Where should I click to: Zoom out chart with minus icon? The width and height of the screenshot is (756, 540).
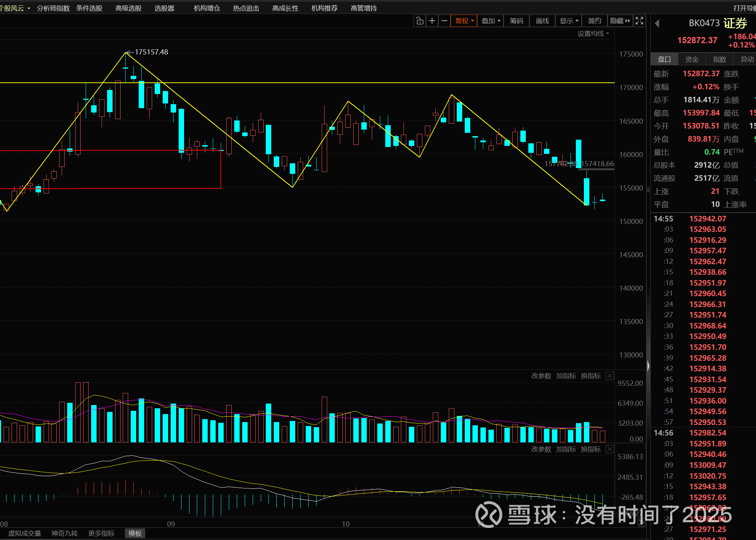(x=444, y=21)
